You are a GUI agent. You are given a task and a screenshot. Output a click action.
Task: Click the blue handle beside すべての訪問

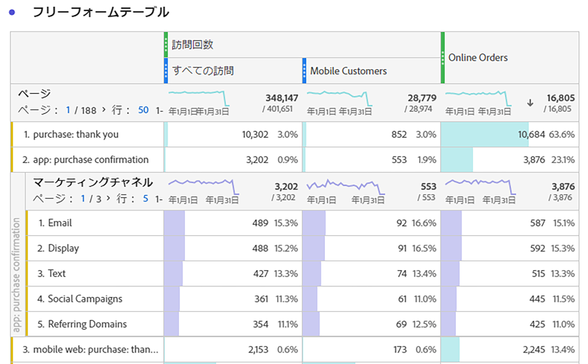pyautogui.click(x=166, y=71)
